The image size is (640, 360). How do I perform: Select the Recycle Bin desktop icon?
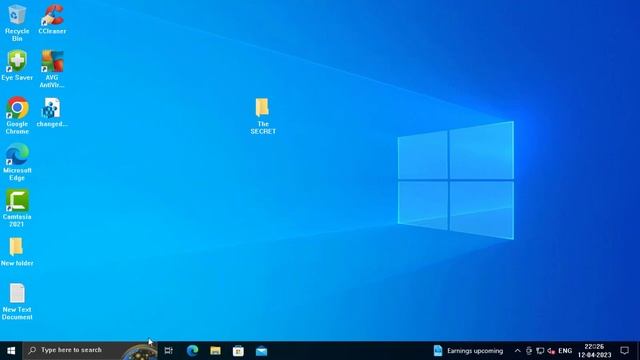[x=17, y=23]
